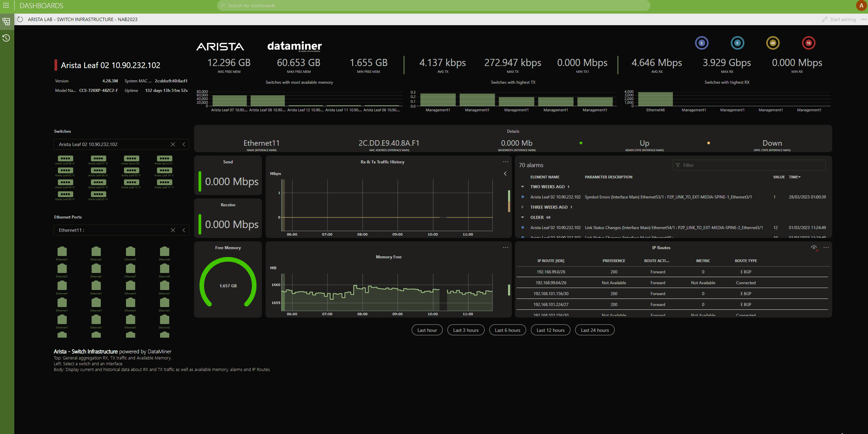Open the Memory Free chart options menu

click(505, 247)
